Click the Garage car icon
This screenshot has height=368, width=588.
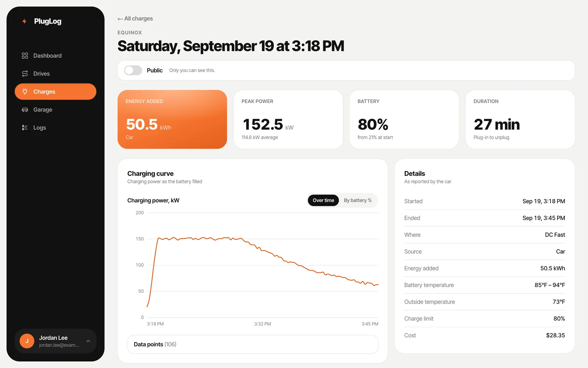coord(25,110)
